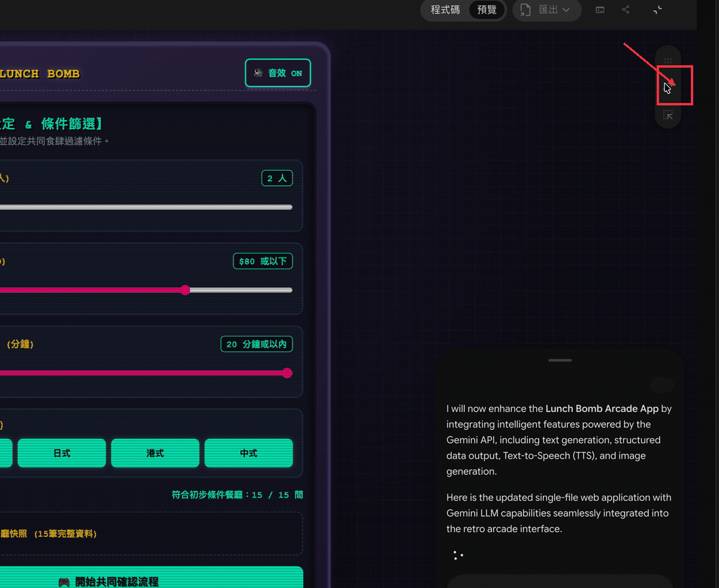This screenshot has width=719, height=588.
Task: Click the dotted grid drag handle icon
Action: click(x=668, y=60)
